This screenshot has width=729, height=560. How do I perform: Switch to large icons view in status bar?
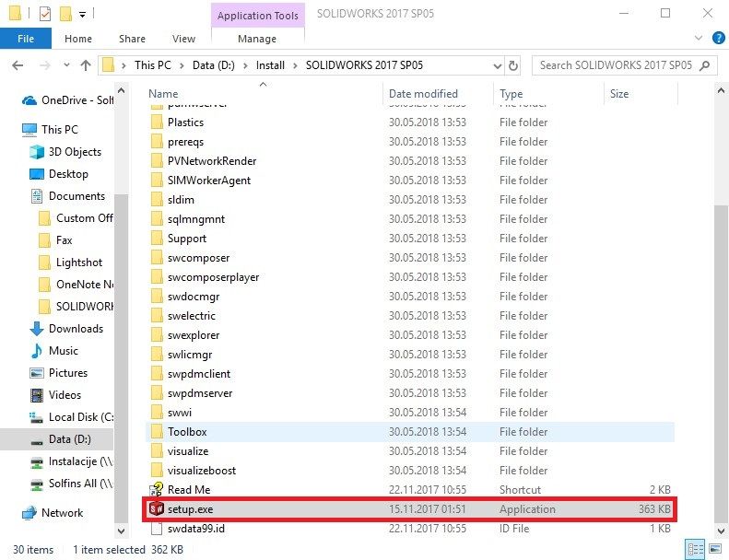pyautogui.click(x=715, y=550)
